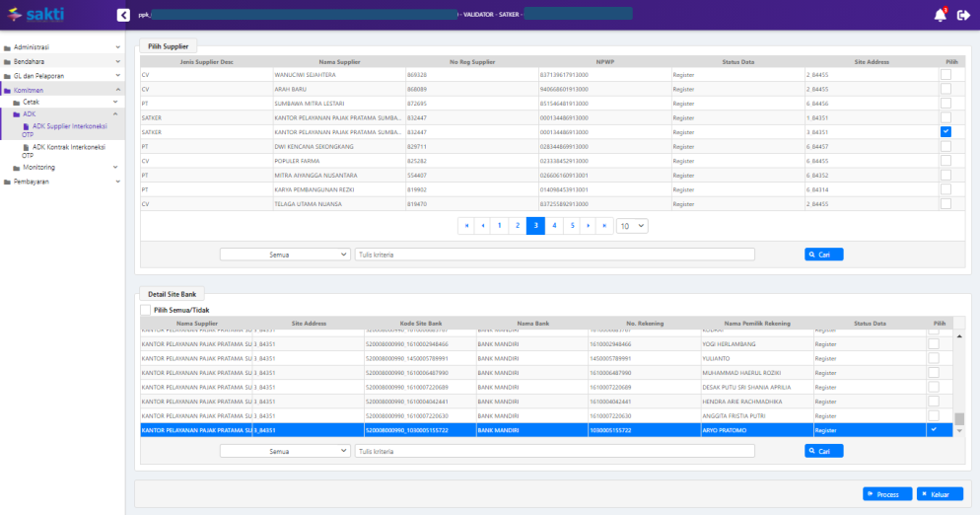Click the logout icon in header
The width and height of the screenshot is (980, 515).
[x=963, y=15]
